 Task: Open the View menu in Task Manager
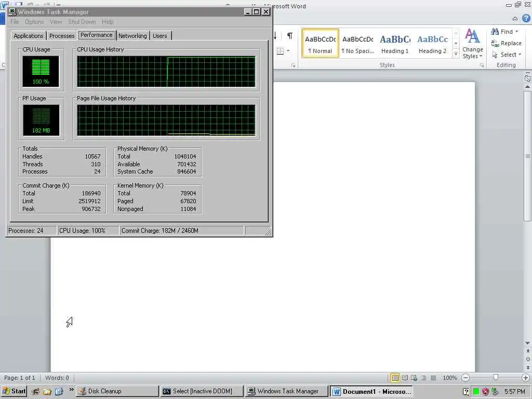pos(56,22)
